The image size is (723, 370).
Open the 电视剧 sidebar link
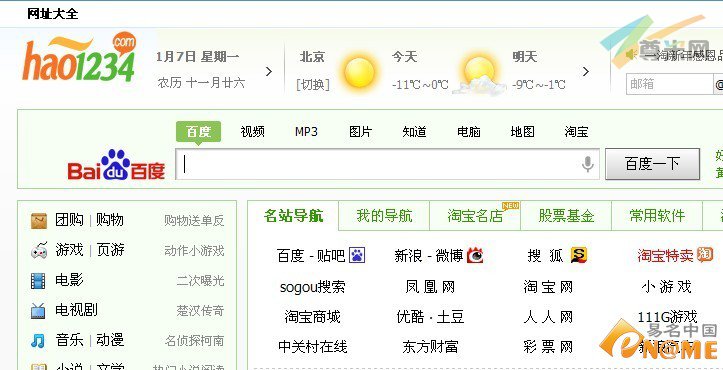point(76,310)
